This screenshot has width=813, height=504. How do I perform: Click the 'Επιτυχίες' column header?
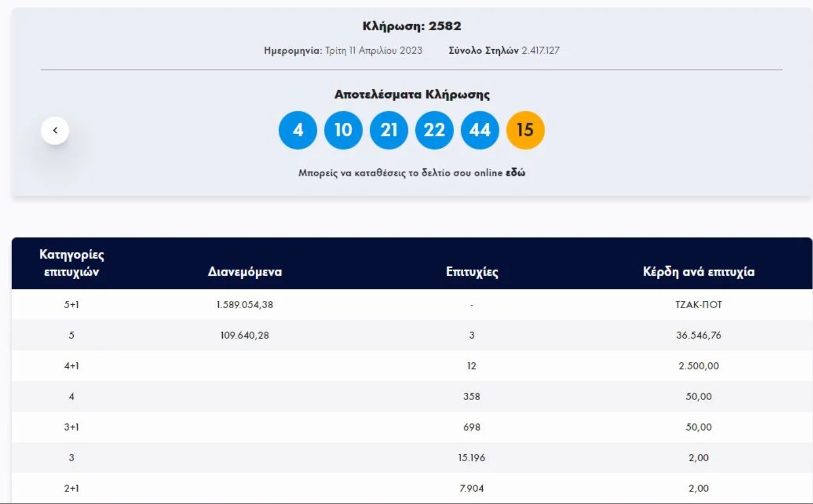pyautogui.click(x=471, y=272)
